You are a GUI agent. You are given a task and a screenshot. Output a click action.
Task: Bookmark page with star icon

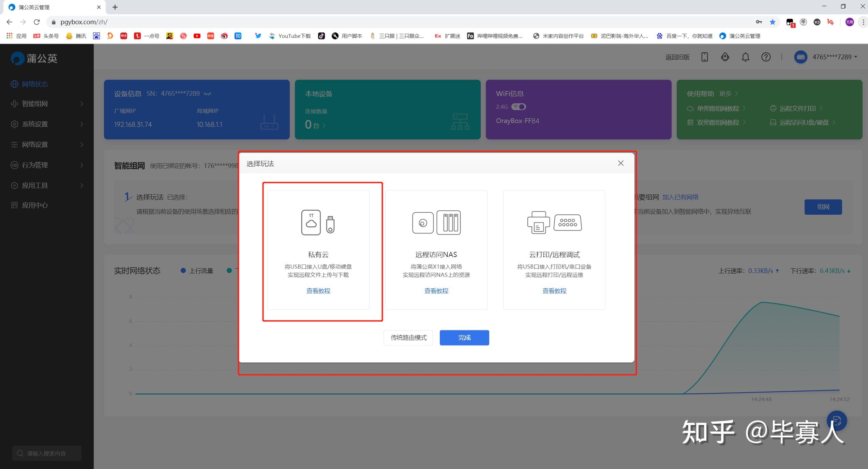coord(773,22)
